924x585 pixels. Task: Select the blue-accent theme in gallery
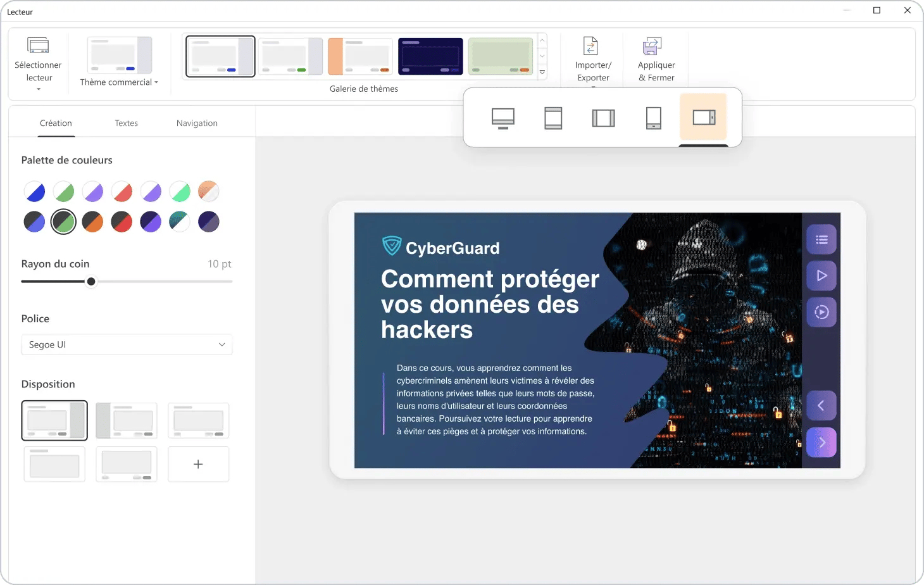[220, 56]
